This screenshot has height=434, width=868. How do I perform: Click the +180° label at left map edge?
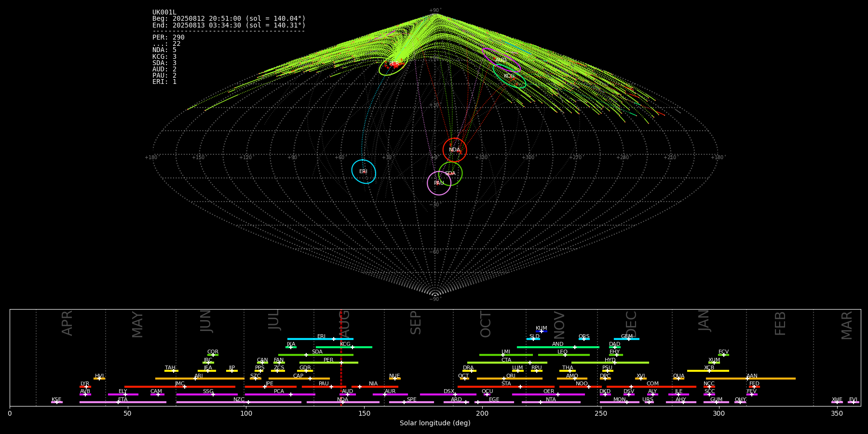coord(151,158)
